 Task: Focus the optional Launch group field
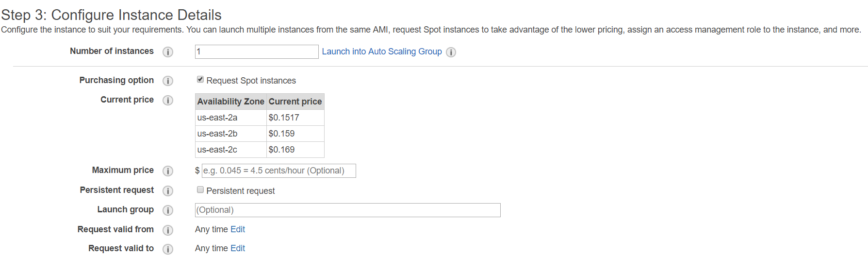coord(347,210)
